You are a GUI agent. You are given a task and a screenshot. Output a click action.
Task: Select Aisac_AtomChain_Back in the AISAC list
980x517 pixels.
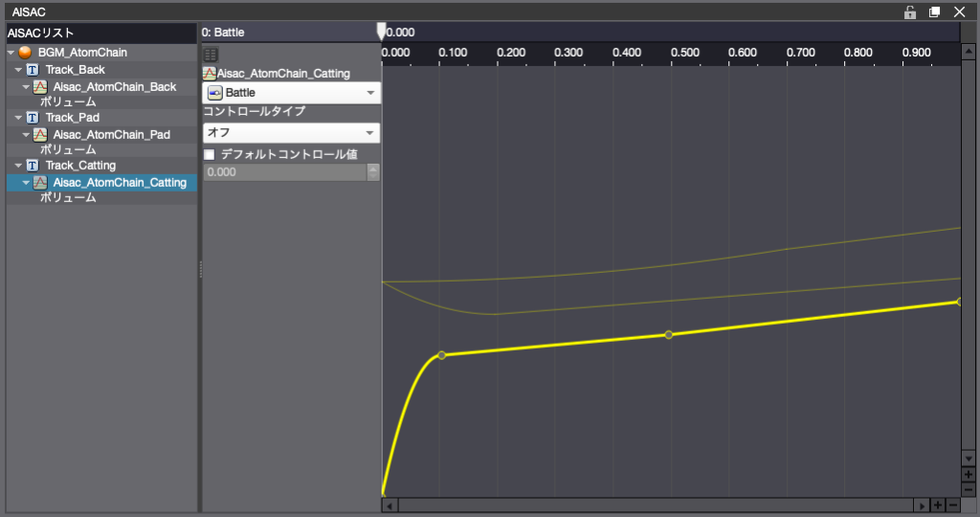(x=114, y=87)
